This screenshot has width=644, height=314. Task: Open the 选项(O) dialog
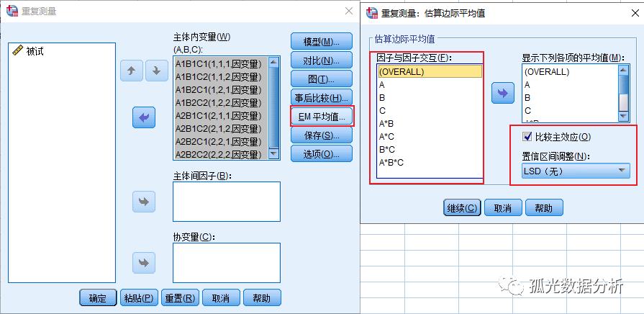tap(322, 153)
